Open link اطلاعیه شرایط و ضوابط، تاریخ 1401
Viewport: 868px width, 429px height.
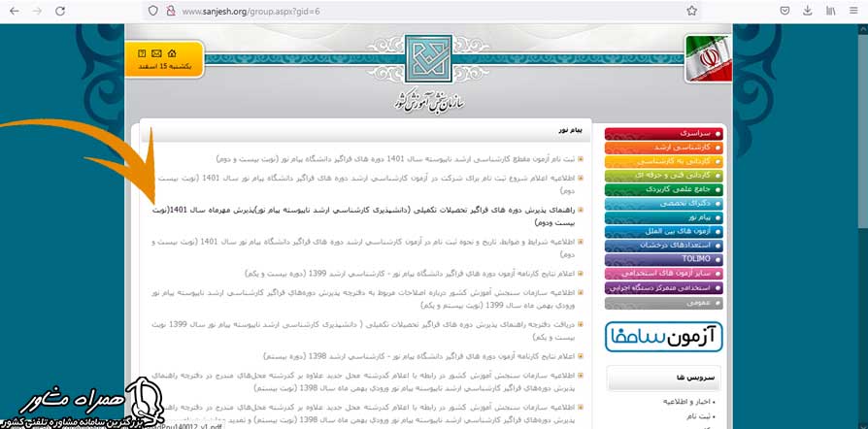[365, 248]
